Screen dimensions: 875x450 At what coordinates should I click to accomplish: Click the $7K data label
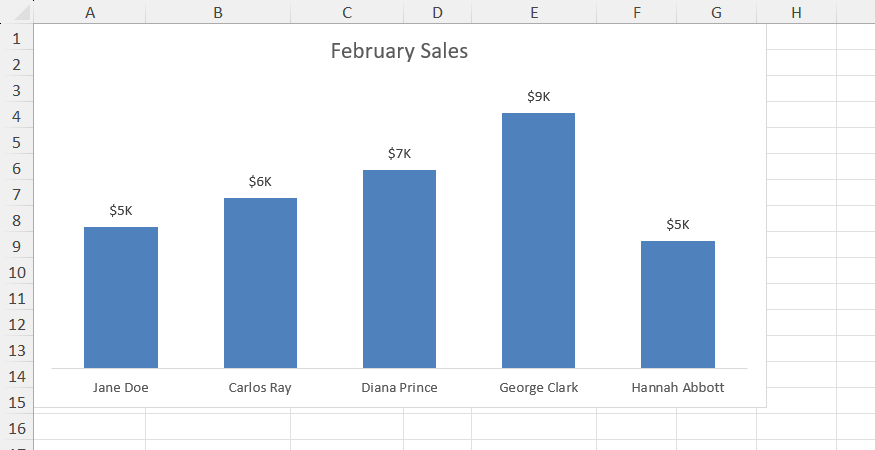click(400, 154)
